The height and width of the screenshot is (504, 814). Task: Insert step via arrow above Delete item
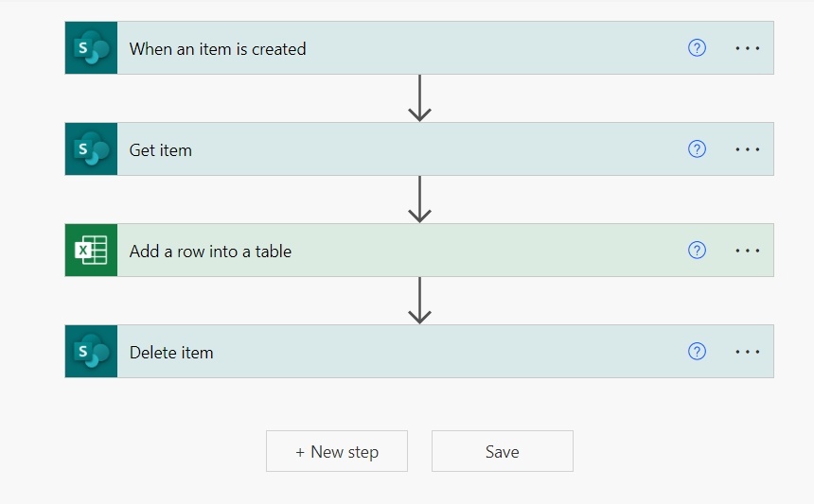pos(419,301)
